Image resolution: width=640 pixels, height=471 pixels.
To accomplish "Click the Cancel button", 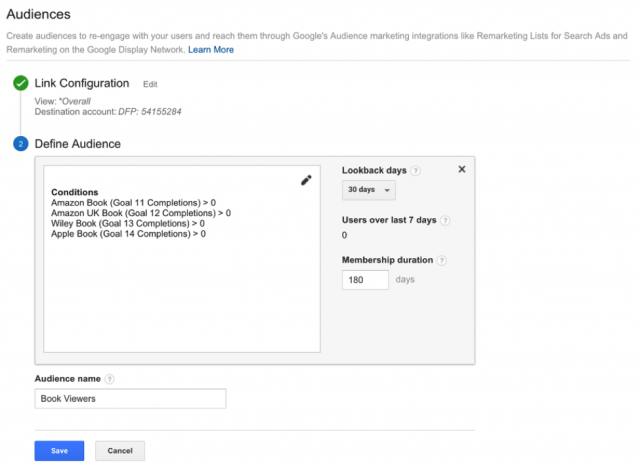I will [120, 451].
